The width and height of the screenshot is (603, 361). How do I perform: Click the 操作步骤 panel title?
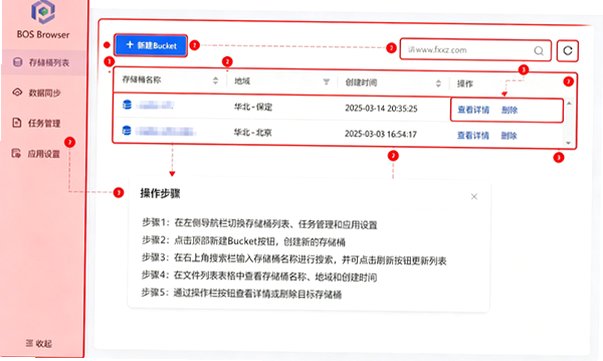(x=160, y=193)
